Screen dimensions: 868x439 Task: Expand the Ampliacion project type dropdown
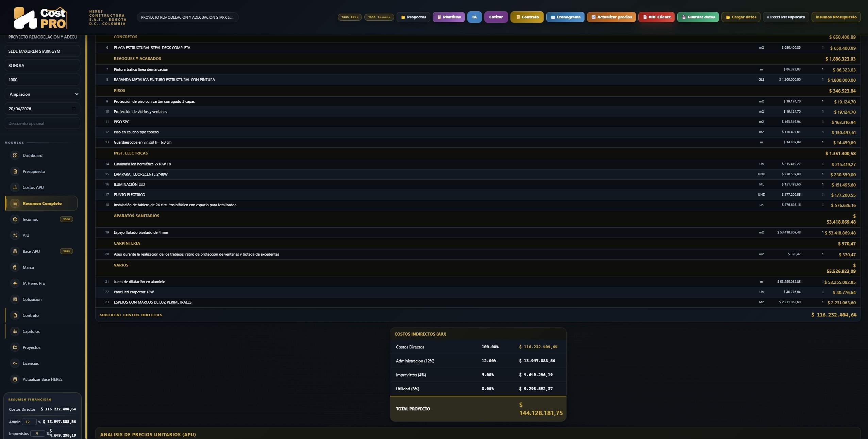(43, 94)
